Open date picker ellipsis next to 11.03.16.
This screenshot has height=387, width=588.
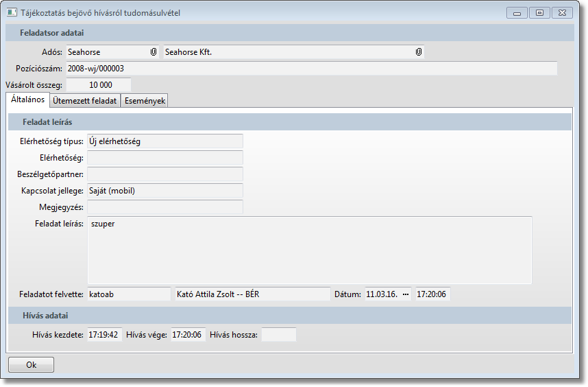tap(406, 294)
